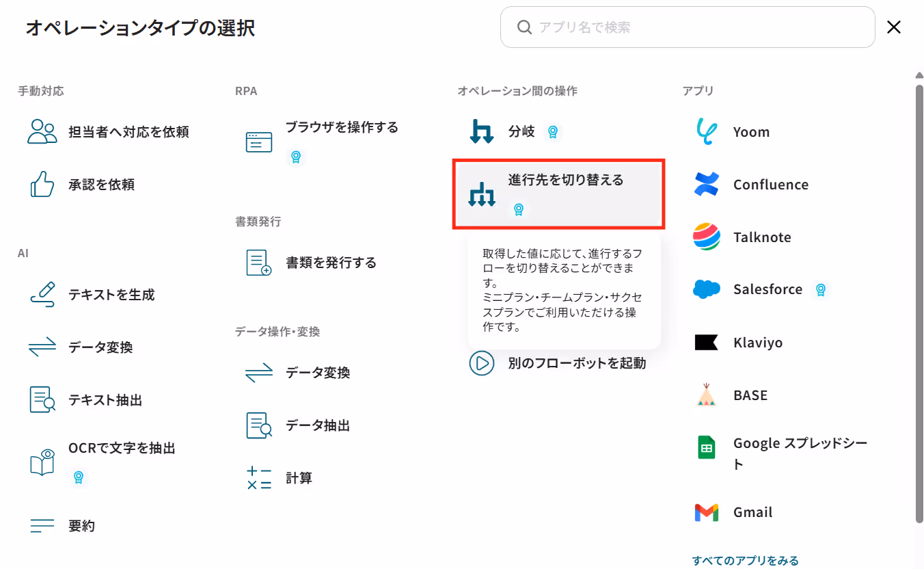The height and width of the screenshot is (569, 924).
Task: Click the 進行先を切り替える label text
Action: (x=566, y=180)
